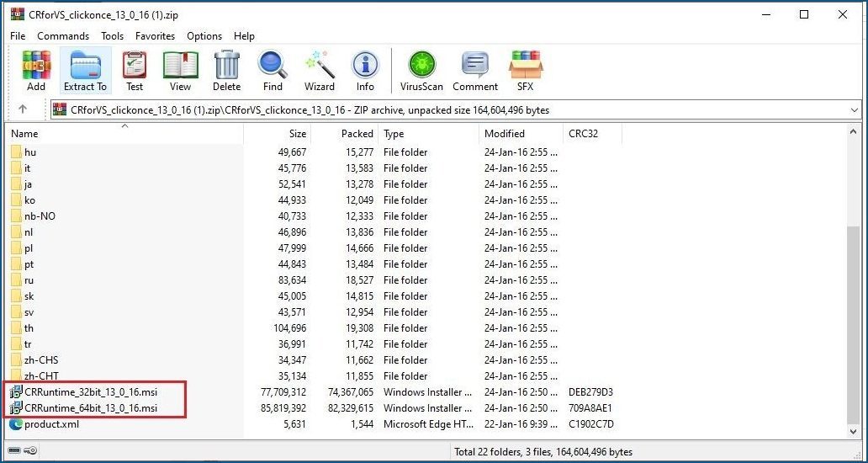The image size is (868, 463).
Task: Select the tr folder name
Action: 28,344
